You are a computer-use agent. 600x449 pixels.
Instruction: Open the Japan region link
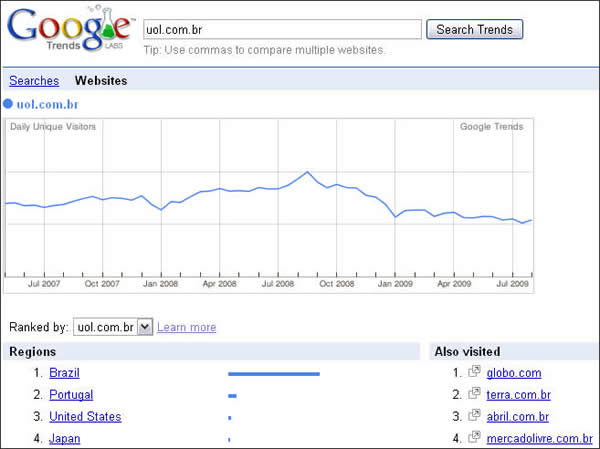[x=64, y=439]
